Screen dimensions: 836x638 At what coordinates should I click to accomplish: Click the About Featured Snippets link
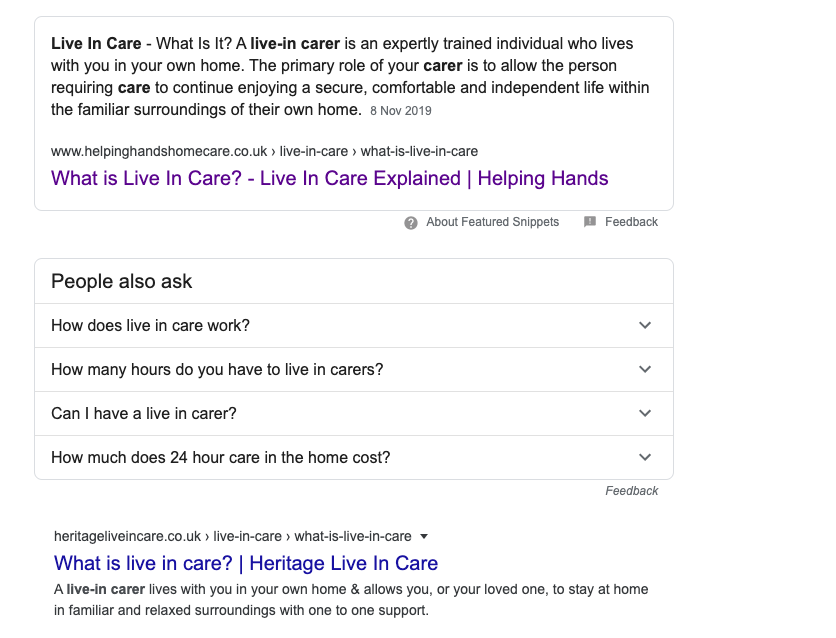pos(492,222)
